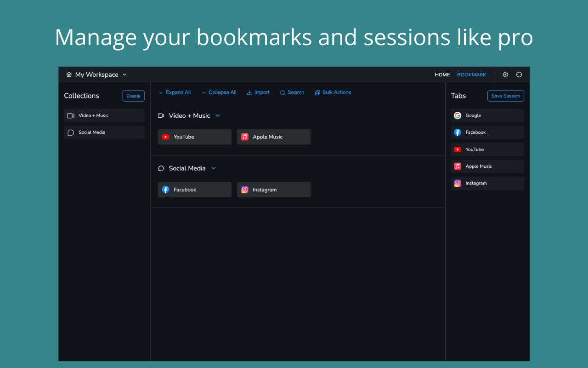588x368 pixels.
Task: Click the Create collection button
Action: point(133,96)
